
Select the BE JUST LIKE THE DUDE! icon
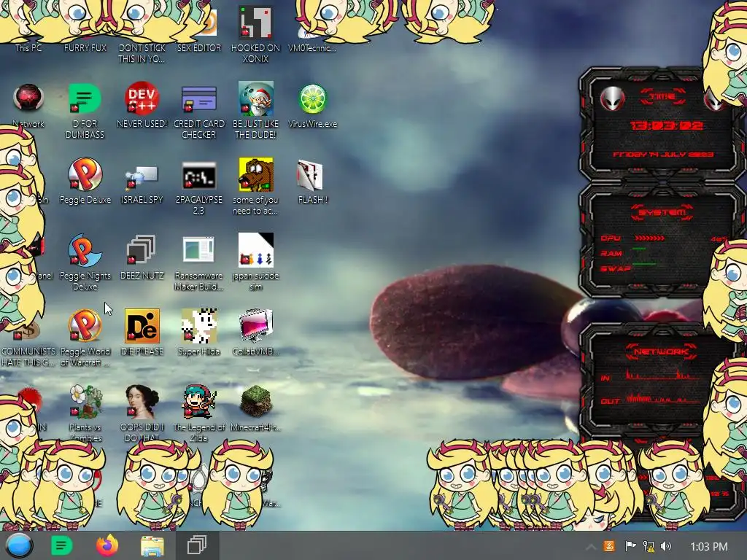(256, 99)
